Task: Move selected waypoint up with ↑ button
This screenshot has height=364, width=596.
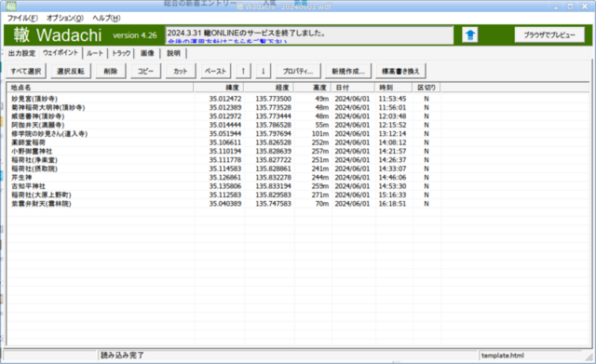Action: [x=243, y=71]
